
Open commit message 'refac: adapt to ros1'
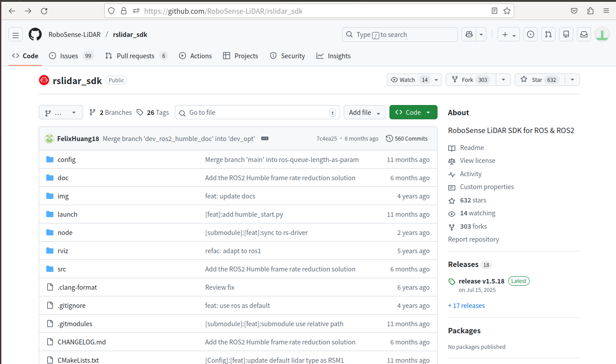pyautogui.click(x=233, y=251)
